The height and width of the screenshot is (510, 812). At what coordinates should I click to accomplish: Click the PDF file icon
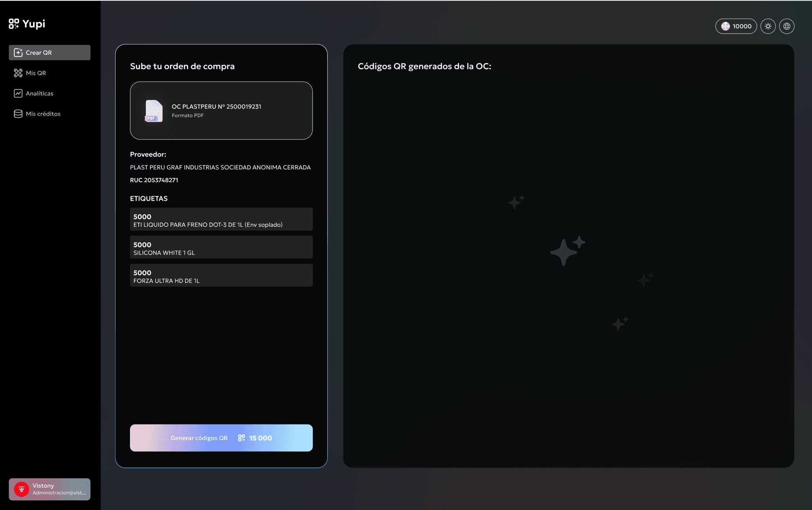click(x=153, y=111)
